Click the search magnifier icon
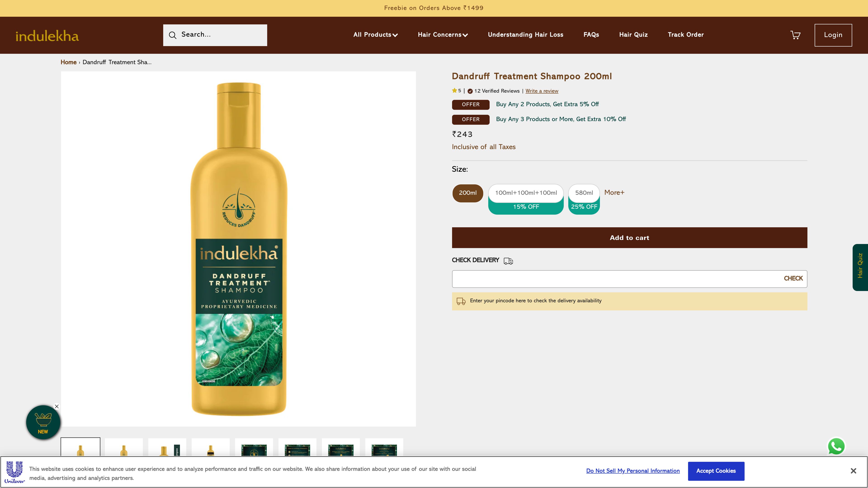This screenshot has width=868, height=488. [172, 35]
